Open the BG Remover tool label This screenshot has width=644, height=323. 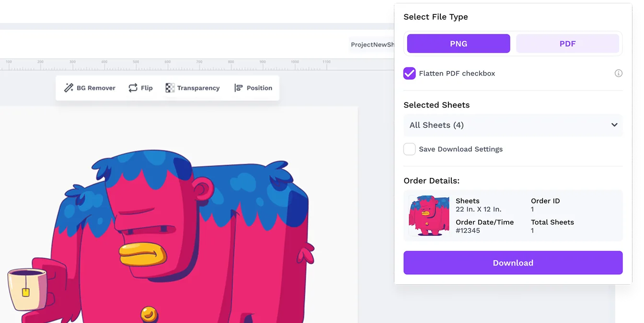coord(96,88)
